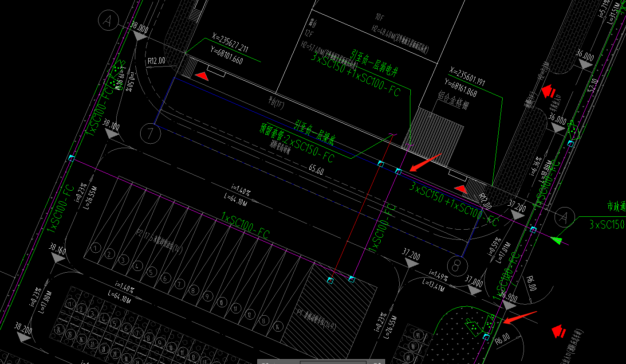Select 1xSC100-FC label along the numbered parking row
The height and width of the screenshot is (364, 626).
point(245,226)
